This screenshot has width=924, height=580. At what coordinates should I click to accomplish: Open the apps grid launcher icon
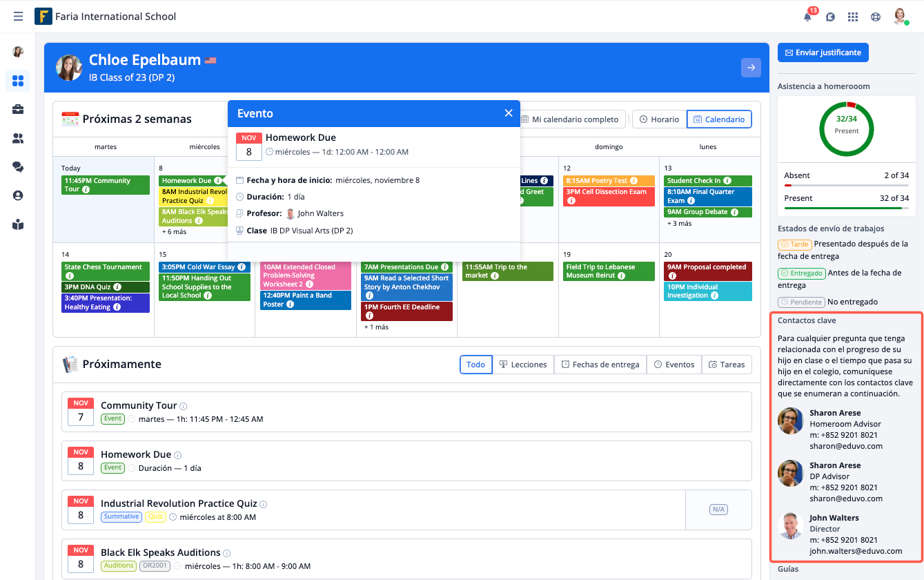pyautogui.click(x=853, y=17)
